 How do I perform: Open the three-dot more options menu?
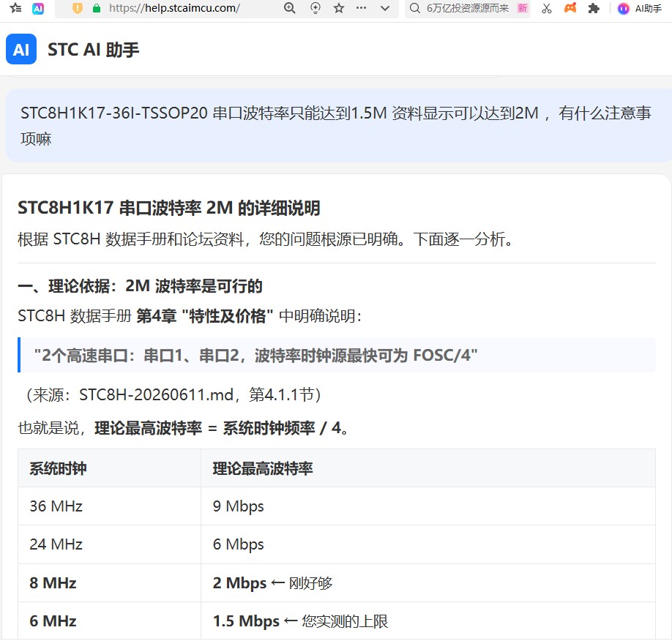click(362, 8)
